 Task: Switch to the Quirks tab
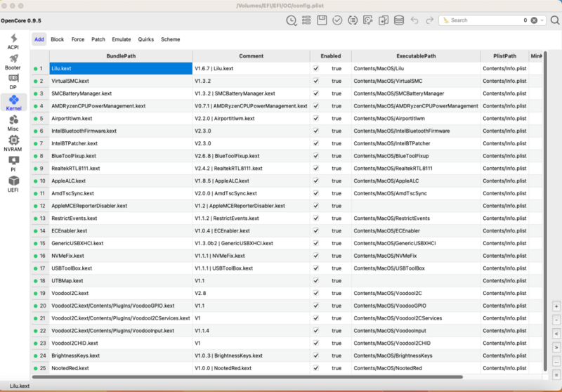tap(146, 39)
